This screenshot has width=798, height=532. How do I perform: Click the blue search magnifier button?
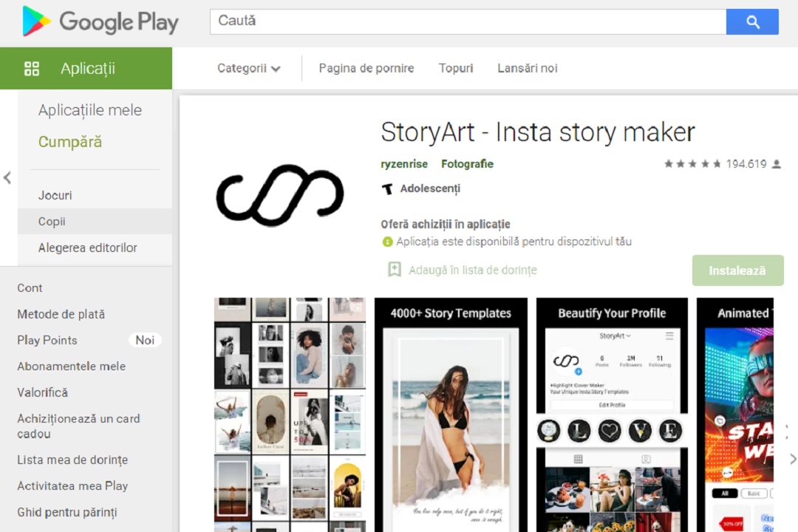[x=751, y=22]
